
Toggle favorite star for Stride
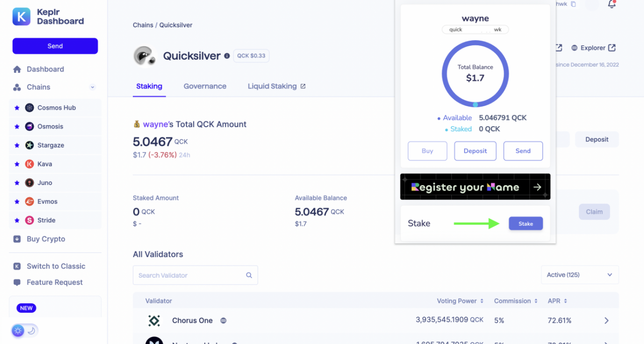[x=17, y=220]
